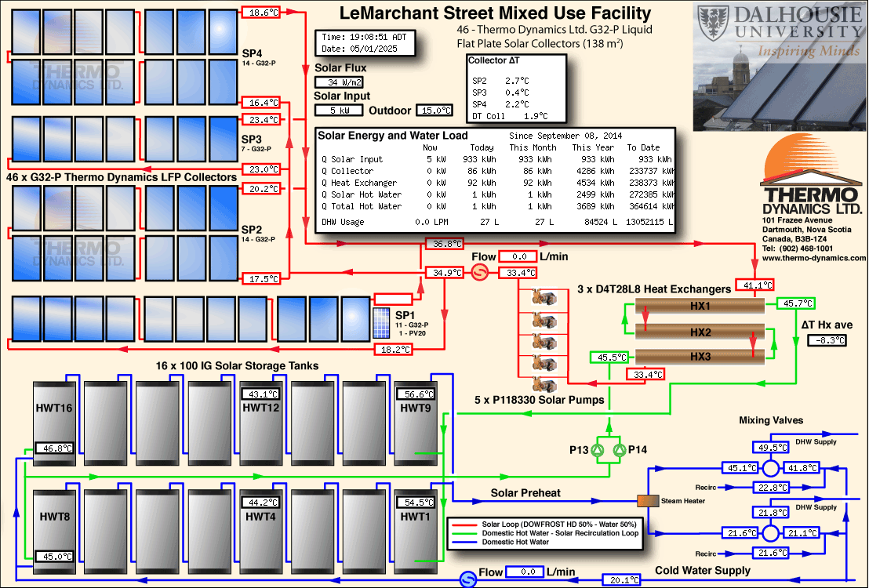Click the blue Domestic Hot Water legend entry
869x588 pixels.
(x=500, y=542)
